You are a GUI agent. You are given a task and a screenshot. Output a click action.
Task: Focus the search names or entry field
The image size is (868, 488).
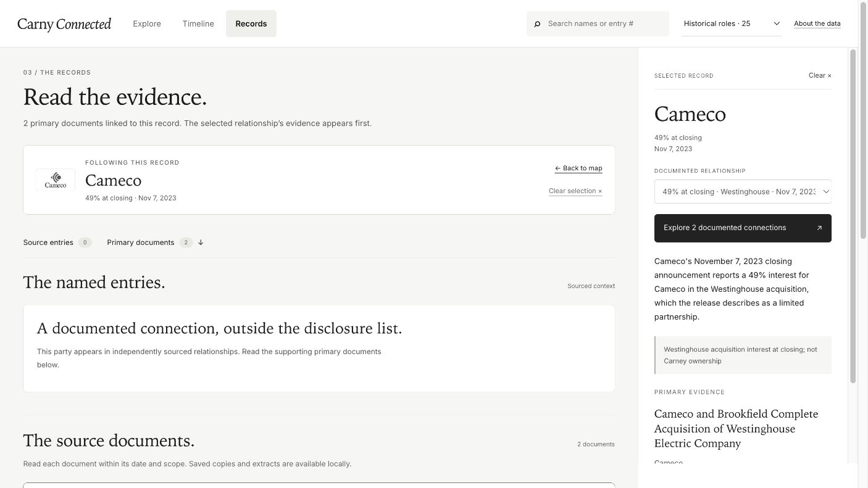[598, 23]
